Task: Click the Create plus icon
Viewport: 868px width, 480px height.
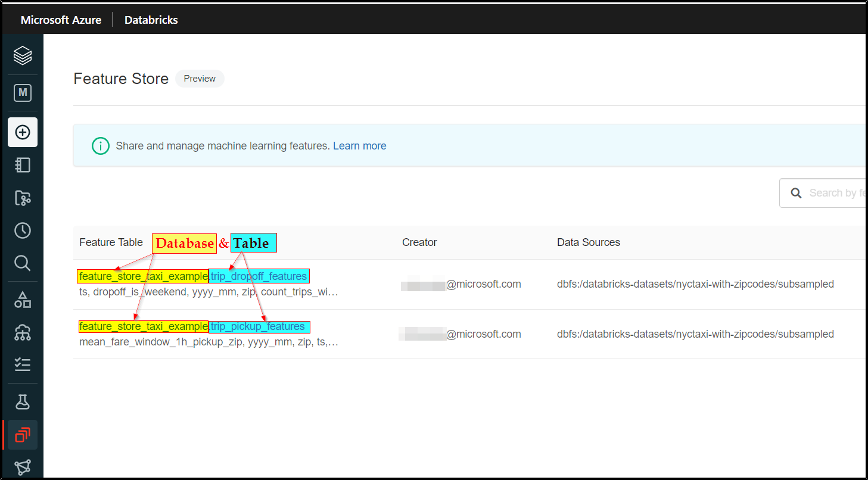Action: (23, 132)
